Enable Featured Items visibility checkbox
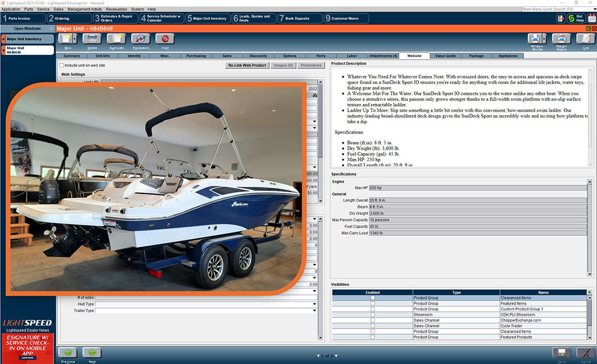Viewport: 597px width, 364px height. 373,303
